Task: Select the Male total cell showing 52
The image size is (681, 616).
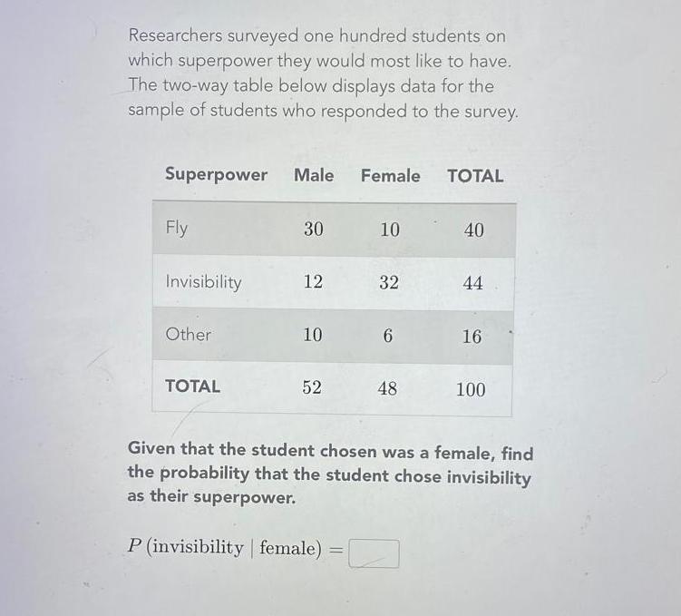Action: [312, 387]
